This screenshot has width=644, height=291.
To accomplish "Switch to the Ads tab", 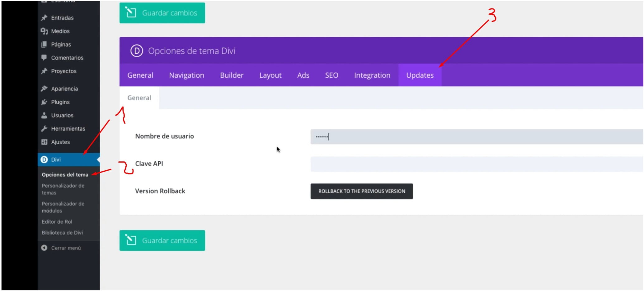I will point(303,75).
